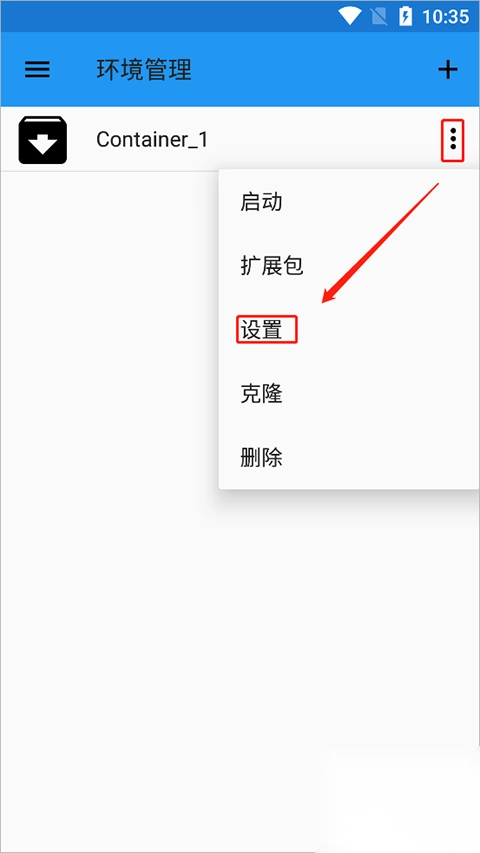480x853 pixels.
Task: Tap the no-SIM card status icon
Action: [x=379, y=16]
